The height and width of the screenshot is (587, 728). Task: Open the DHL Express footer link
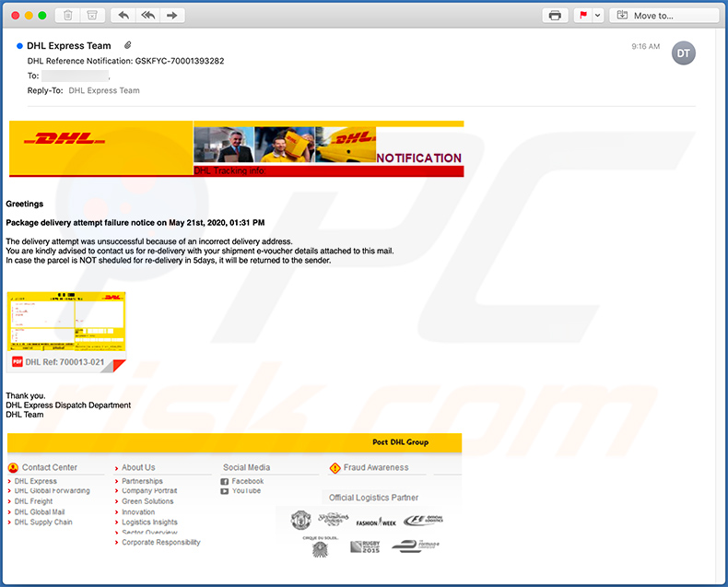coord(36,481)
